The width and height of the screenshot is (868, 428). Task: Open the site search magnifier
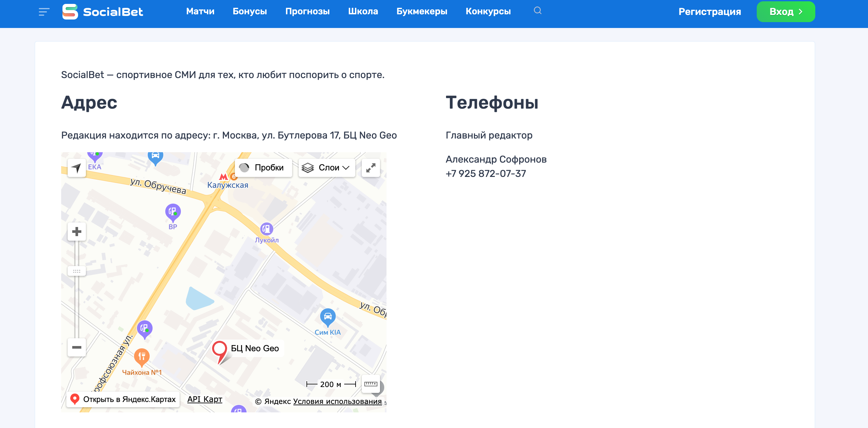537,11
